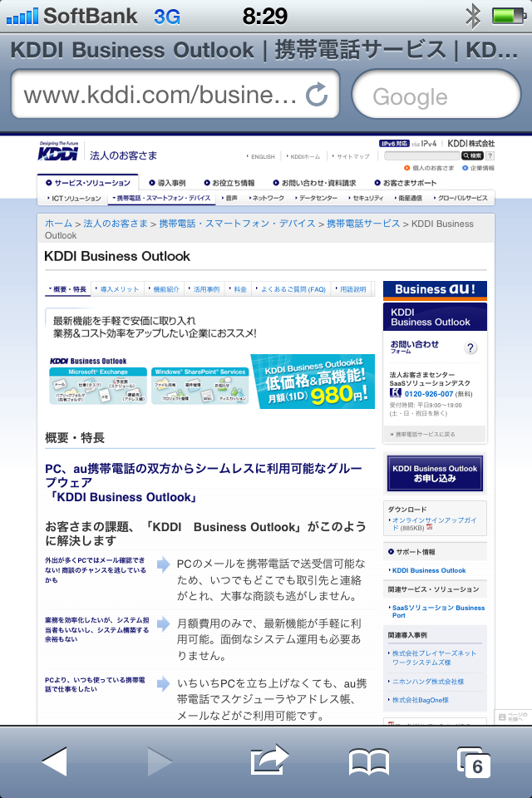Click the site search text box
Screen dimensions: 532x798
pos(421,155)
